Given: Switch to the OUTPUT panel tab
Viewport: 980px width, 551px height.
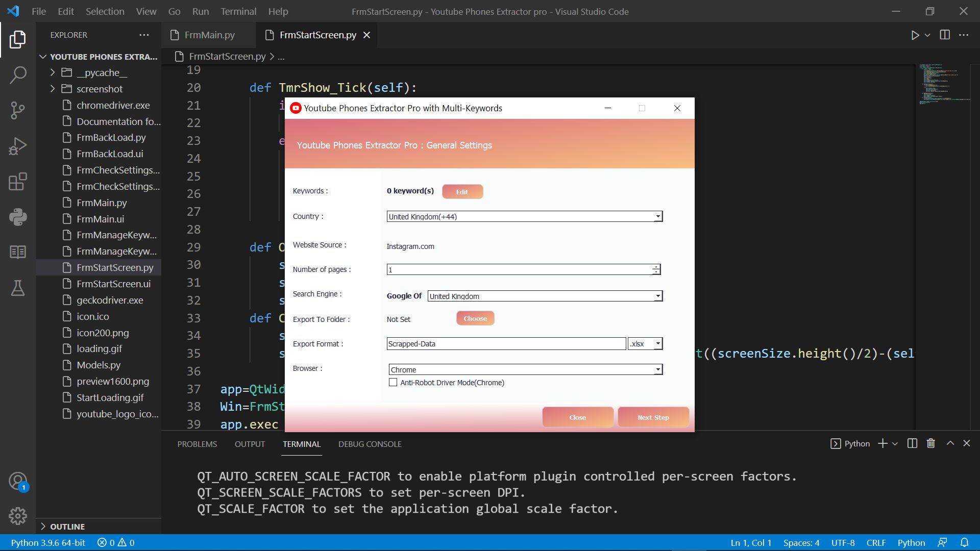Looking at the screenshot, I should click(x=250, y=444).
